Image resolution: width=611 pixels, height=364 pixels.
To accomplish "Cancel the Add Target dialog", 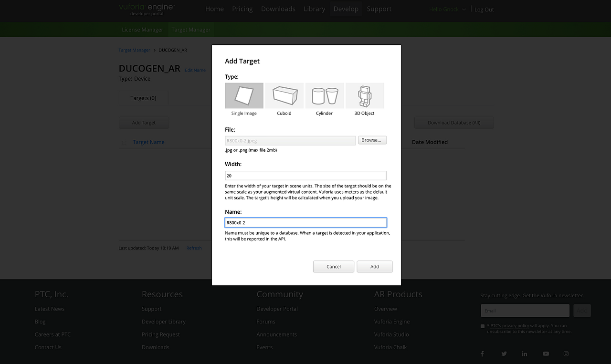I will (x=334, y=267).
